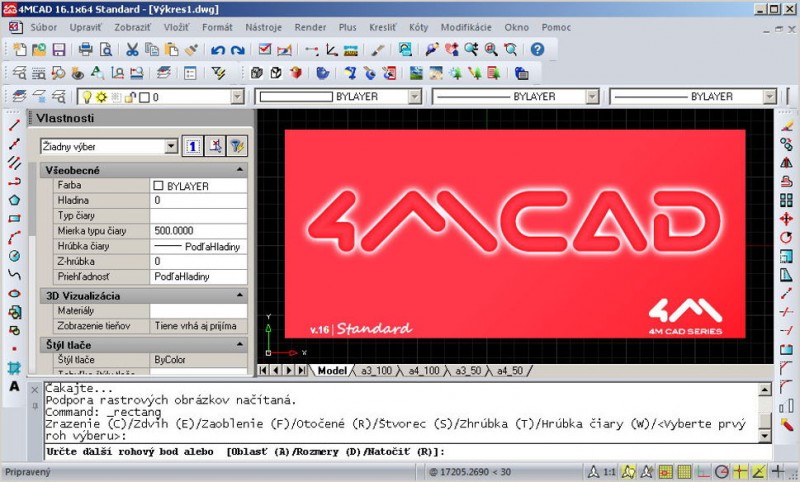Screen dimensions: 800x482
Task: Click the select objects icon in Vlastnosti panel
Action: click(x=215, y=147)
